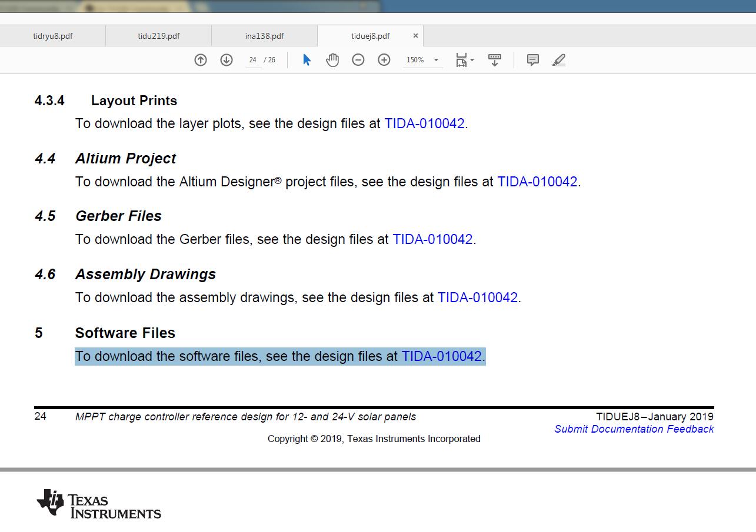Go to next page with down arrow
The image size is (756, 532).
(227, 60)
